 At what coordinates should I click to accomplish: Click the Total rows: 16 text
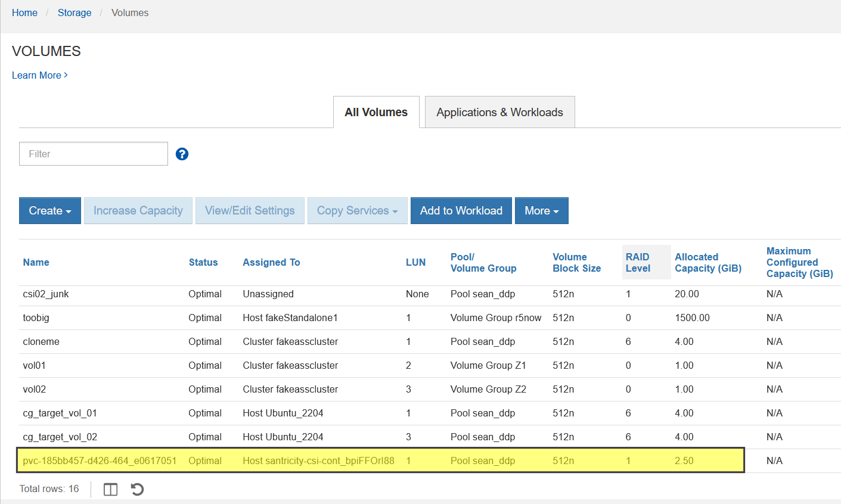pyautogui.click(x=49, y=489)
